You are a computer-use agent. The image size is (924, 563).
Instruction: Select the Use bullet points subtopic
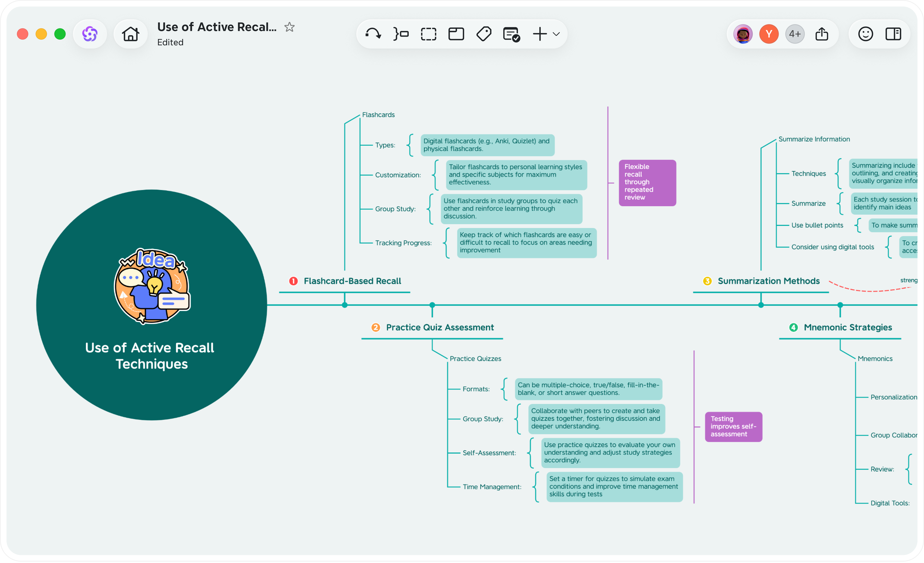(x=817, y=225)
